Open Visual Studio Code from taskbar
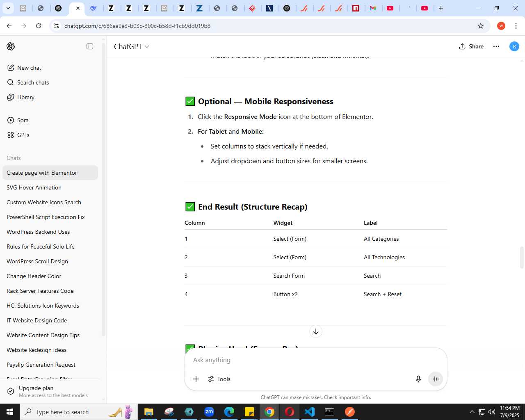 click(x=310, y=412)
